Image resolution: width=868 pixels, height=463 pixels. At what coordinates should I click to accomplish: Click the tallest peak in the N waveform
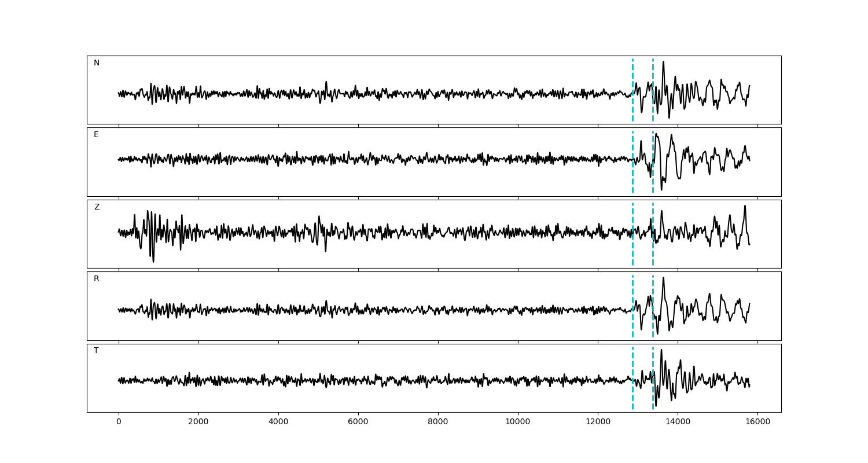(x=663, y=63)
